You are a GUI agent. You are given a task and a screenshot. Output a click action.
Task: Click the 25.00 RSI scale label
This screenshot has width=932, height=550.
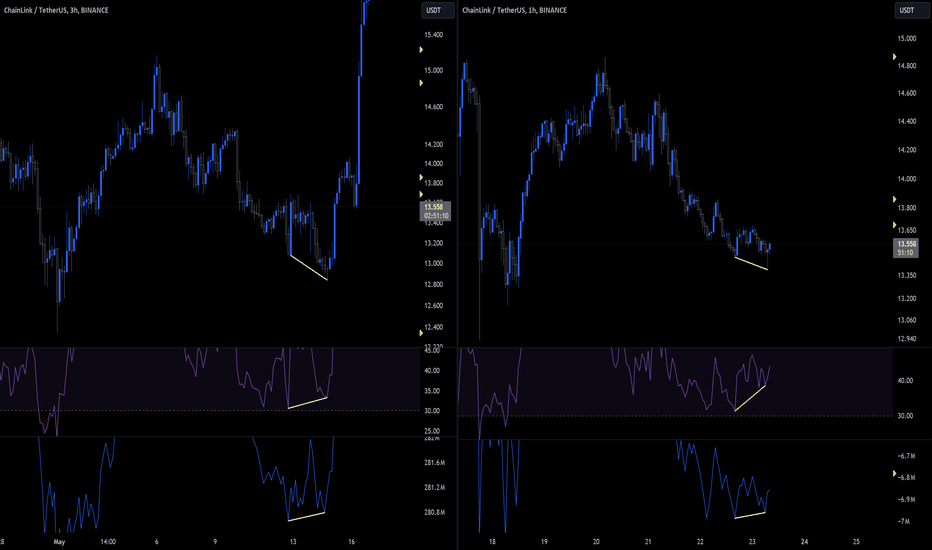coord(432,431)
